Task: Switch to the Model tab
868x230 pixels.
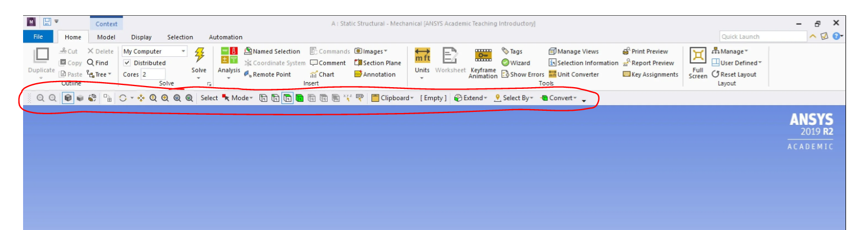Action: tap(106, 37)
